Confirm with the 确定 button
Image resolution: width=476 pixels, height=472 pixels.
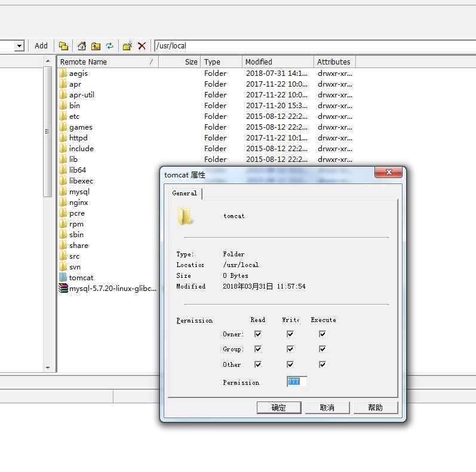tap(279, 407)
